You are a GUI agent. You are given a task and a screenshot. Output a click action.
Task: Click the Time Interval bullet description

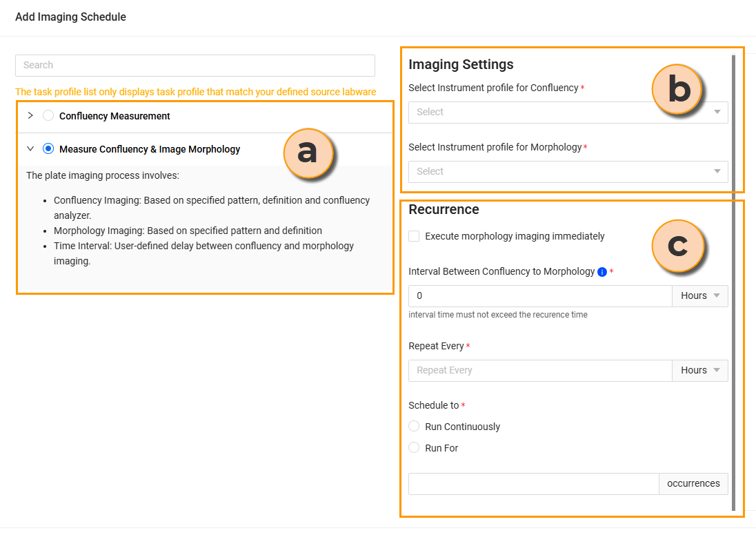pos(203,253)
